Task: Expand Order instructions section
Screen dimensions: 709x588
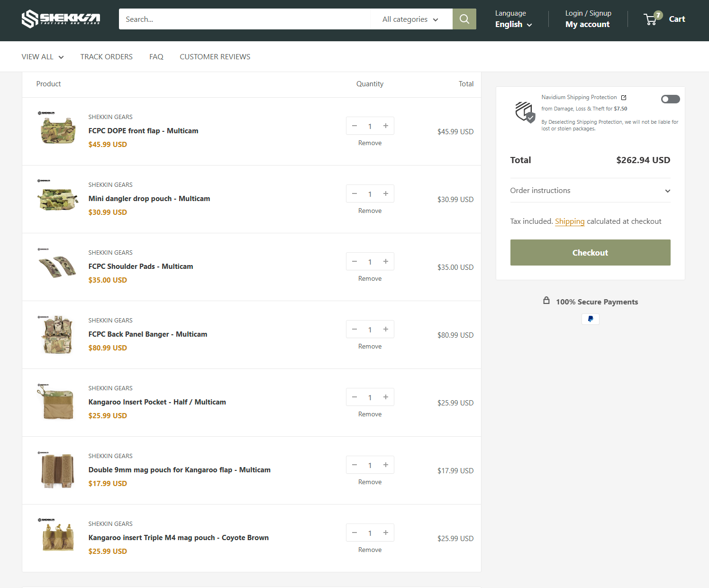Action: click(x=590, y=191)
